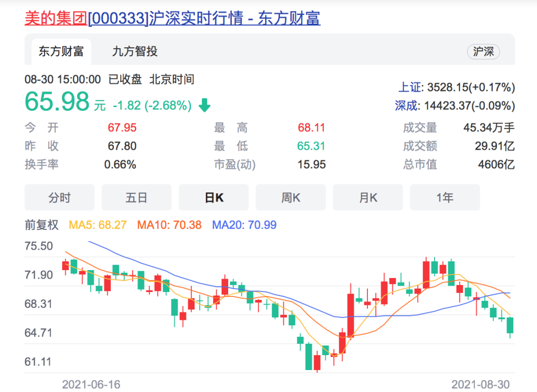Viewport: 537px width, 392px height.
Task: Click the 前复权 adjustment label
Action: pos(41,225)
